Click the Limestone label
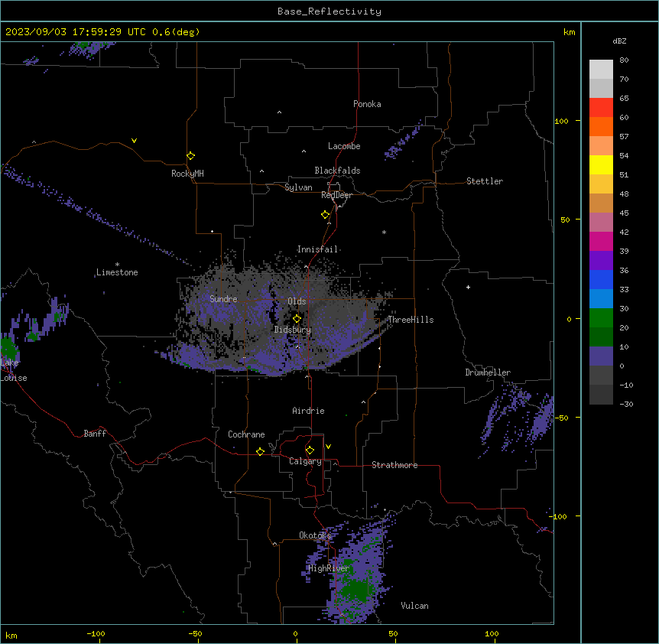Image resolution: width=659 pixels, height=644 pixels. (x=117, y=272)
